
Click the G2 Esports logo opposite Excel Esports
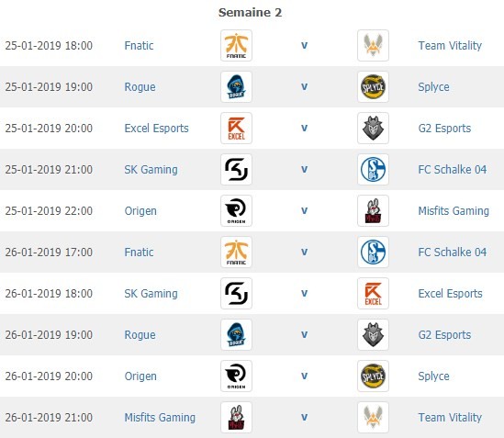point(373,128)
